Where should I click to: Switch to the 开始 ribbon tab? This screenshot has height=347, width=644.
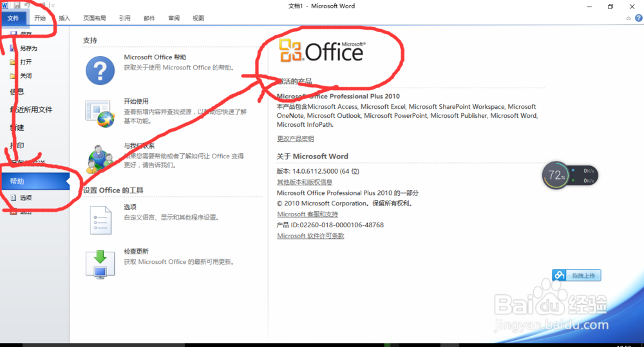coord(40,18)
